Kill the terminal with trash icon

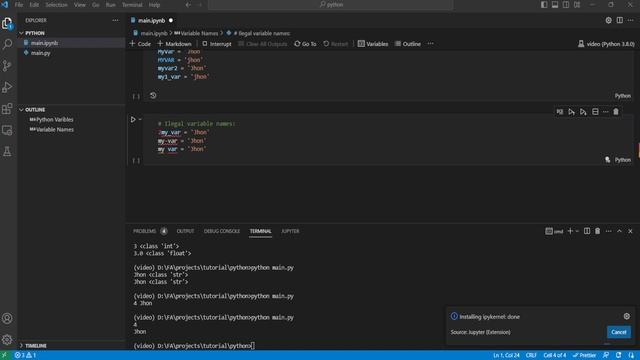tap(598, 231)
